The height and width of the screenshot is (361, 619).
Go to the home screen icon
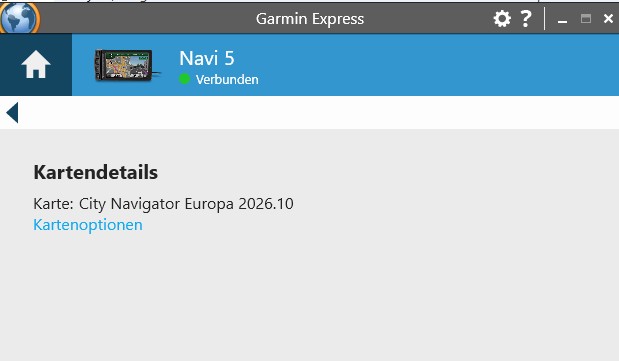click(36, 64)
